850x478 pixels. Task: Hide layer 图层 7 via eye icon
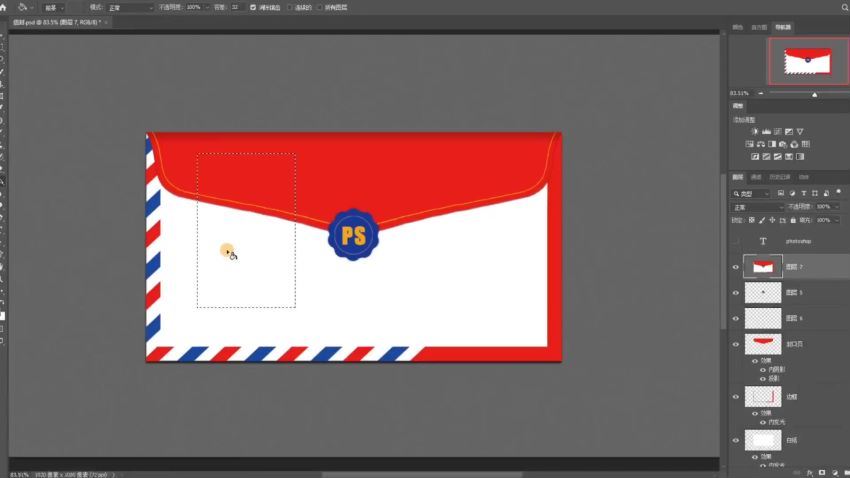point(736,267)
